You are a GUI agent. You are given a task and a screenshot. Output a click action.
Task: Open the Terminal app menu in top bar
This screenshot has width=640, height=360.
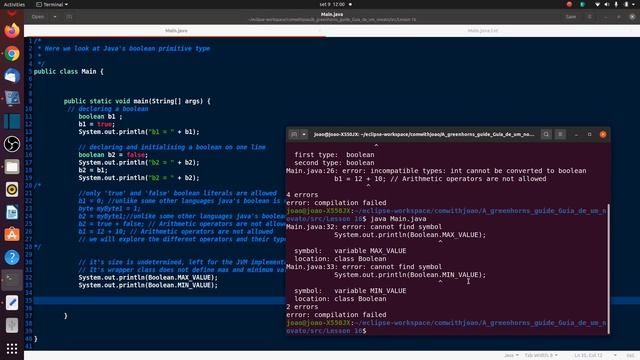point(52,4)
